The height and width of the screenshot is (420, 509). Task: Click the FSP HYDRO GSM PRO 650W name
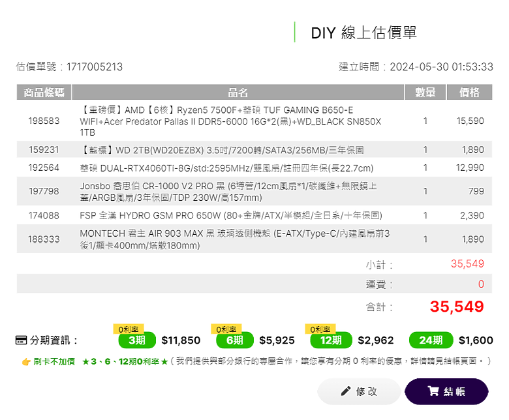[231, 215]
